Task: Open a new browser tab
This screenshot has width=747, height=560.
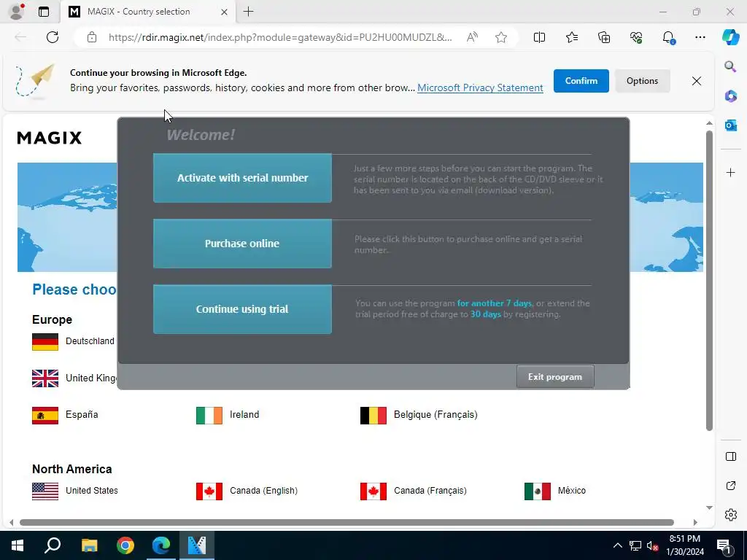Action: click(248, 12)
